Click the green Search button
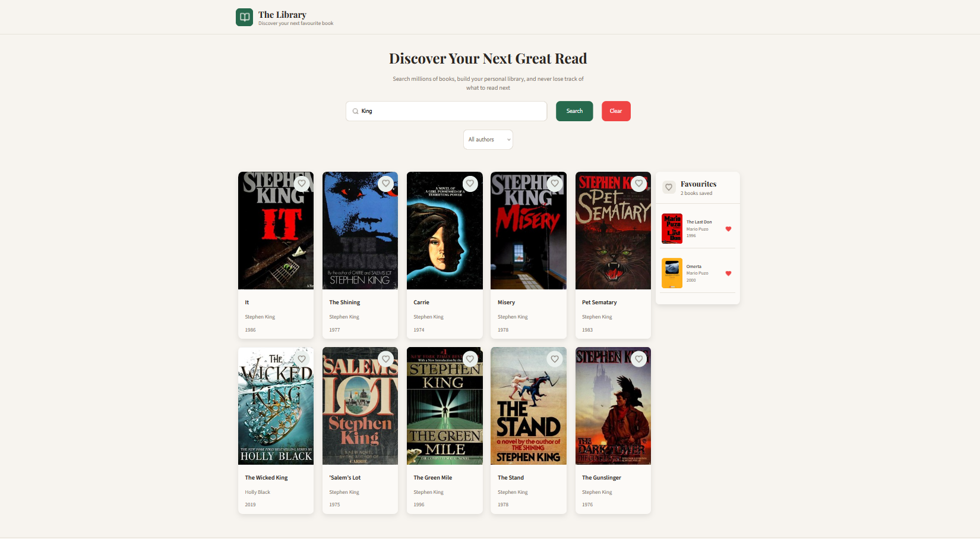Viewport: 980px width, 539px height. click(x=574, y=111)
